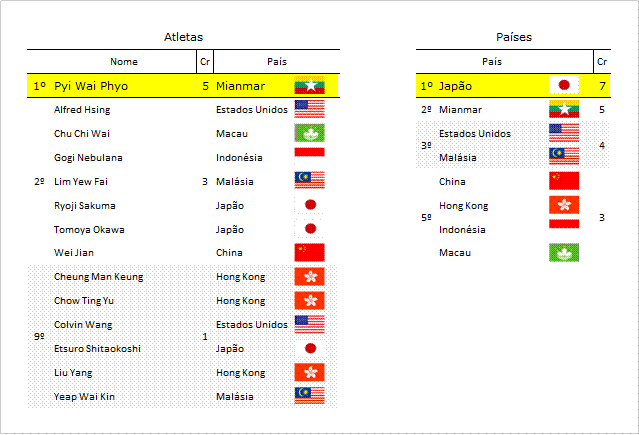Click China flag beside Wei Jian
The width and height of the screenshot is (639, 435).
pyautogui.click(x=309, y=252)
